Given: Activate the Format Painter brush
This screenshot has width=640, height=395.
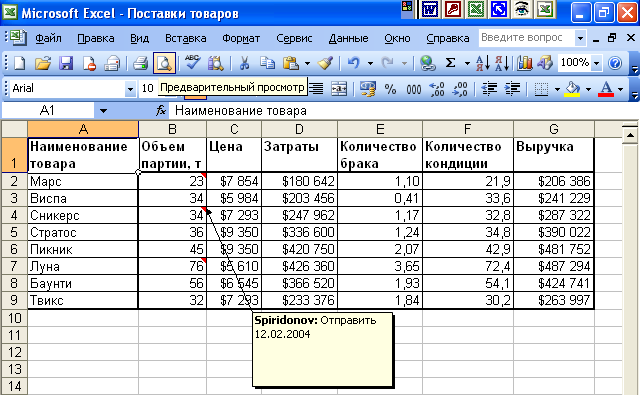Looking at the screenshot, I should pyautogui.click(x=325, y=63).
